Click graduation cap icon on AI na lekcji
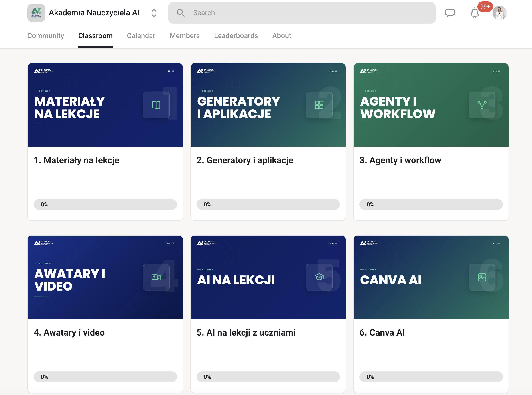Screen dimensions: 532x395 [x=319, y=277]
